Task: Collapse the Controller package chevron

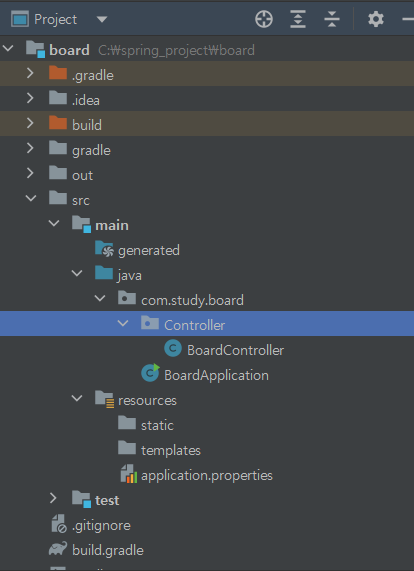Action: [123, 323]
